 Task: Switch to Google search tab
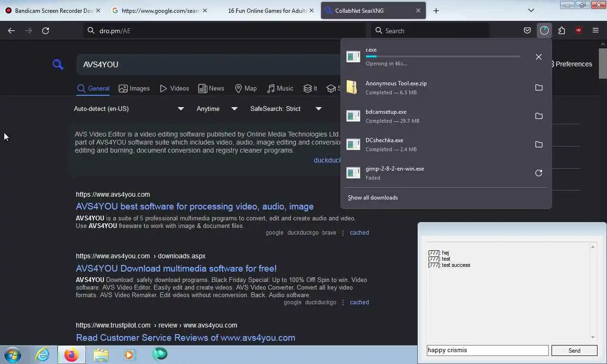(x=160, y=10)
